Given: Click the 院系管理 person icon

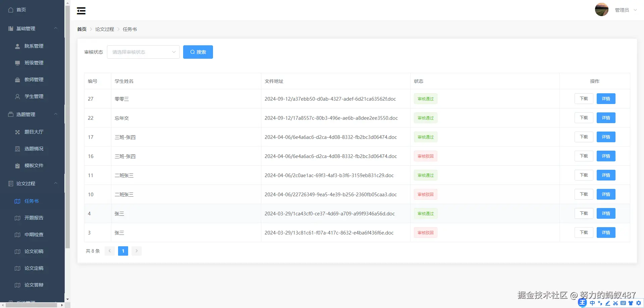Looking at the screenshot, I should click(x=17, y=46).
